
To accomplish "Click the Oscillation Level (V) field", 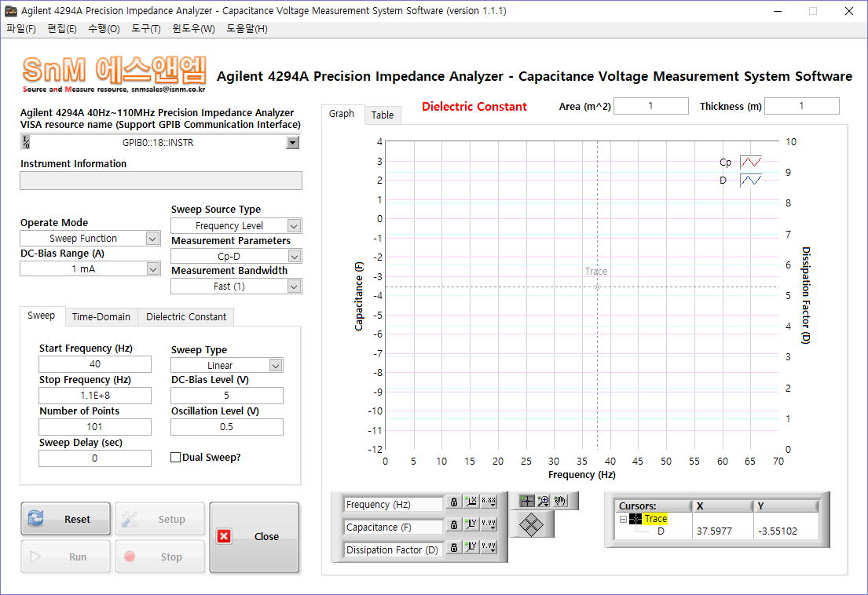I will (x=227, y=427).
